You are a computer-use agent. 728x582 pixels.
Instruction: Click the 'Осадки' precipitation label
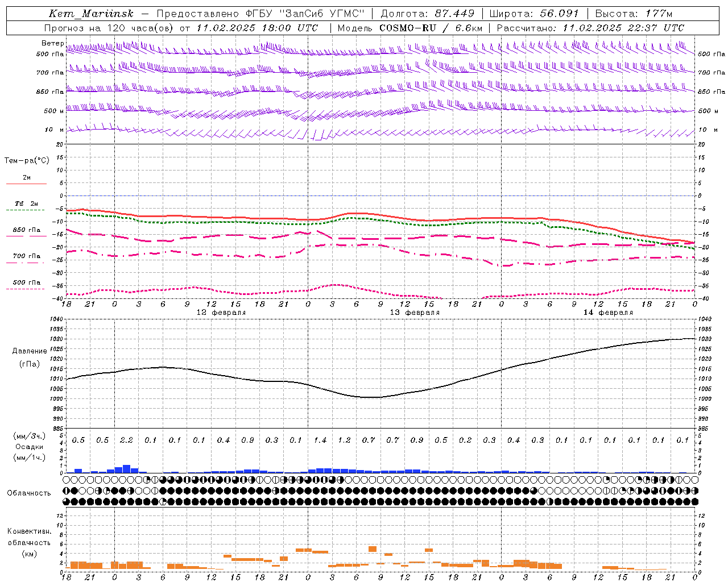pos(29,447)
